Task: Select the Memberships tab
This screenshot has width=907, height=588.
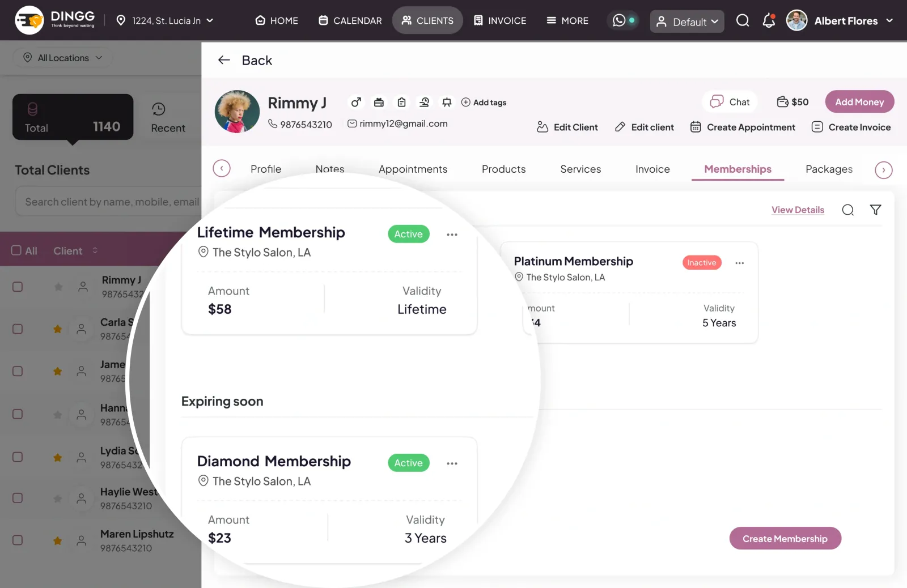Action: click(x=738, y=169)
